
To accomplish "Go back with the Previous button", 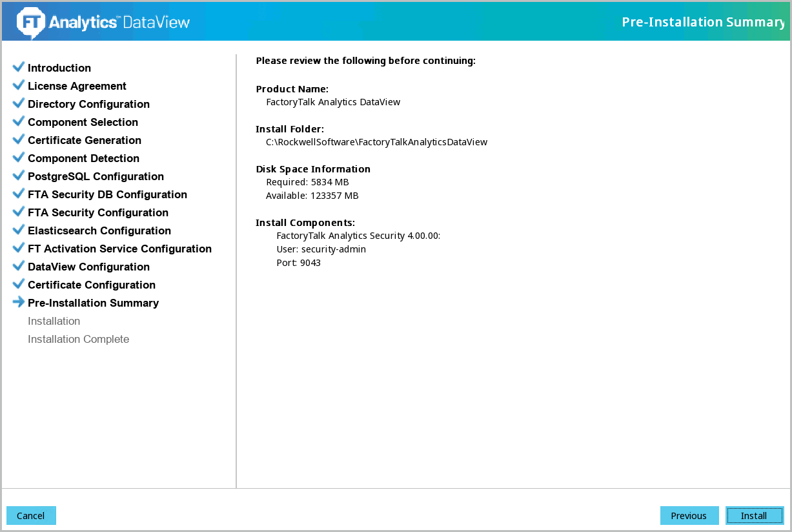I will coord(689,516).
